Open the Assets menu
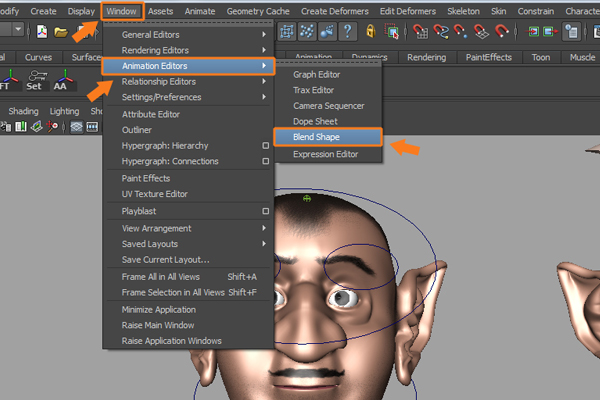The width and height of the screenshot is (600, 400). click(x=160, y=11)
